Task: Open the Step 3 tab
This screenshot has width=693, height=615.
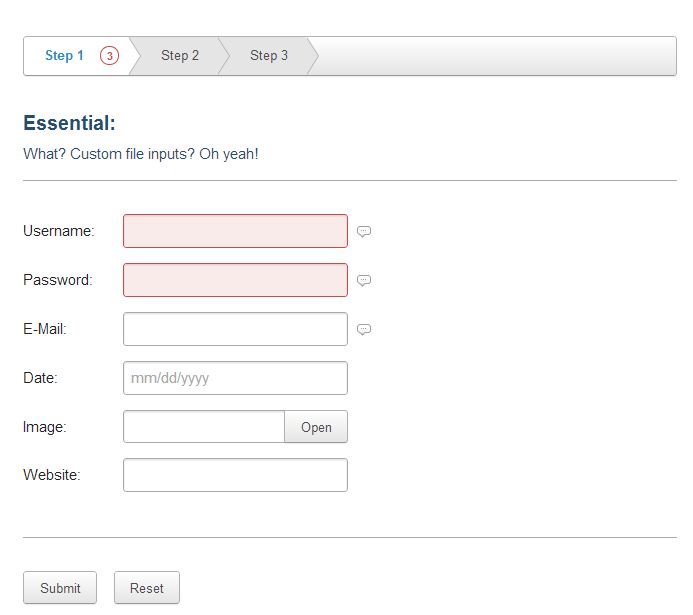Action: 269,56
